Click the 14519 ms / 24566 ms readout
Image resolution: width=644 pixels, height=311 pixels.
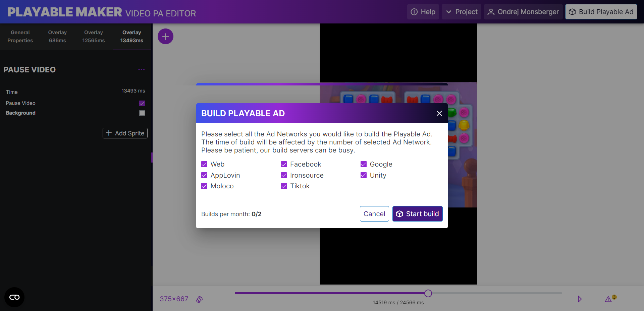click(x=398, y=303)
